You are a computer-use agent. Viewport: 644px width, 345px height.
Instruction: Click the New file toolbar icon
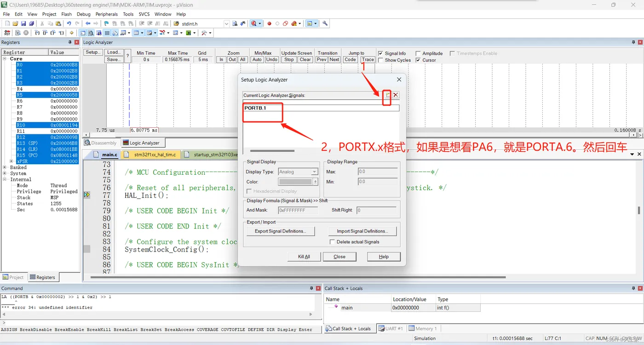[7, 23]
